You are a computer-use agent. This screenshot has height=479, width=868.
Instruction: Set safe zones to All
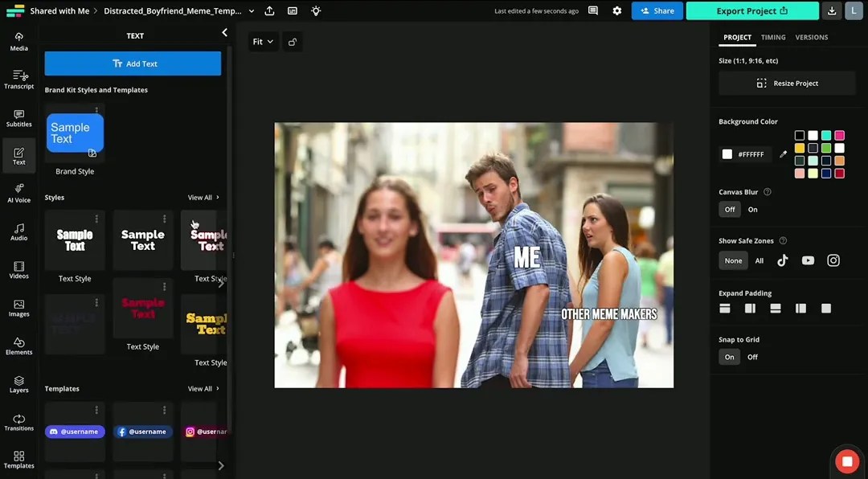pyautogui.click(x=759, y=261)
